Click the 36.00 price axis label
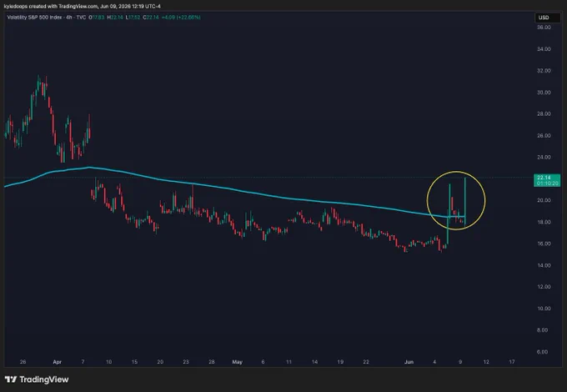The image size is (567, 392). (544, 28)
